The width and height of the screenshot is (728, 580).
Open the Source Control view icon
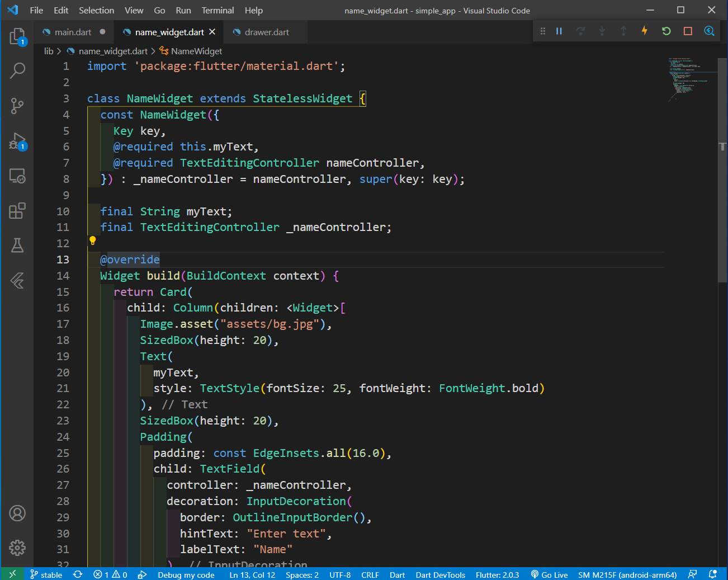point(17,106)
